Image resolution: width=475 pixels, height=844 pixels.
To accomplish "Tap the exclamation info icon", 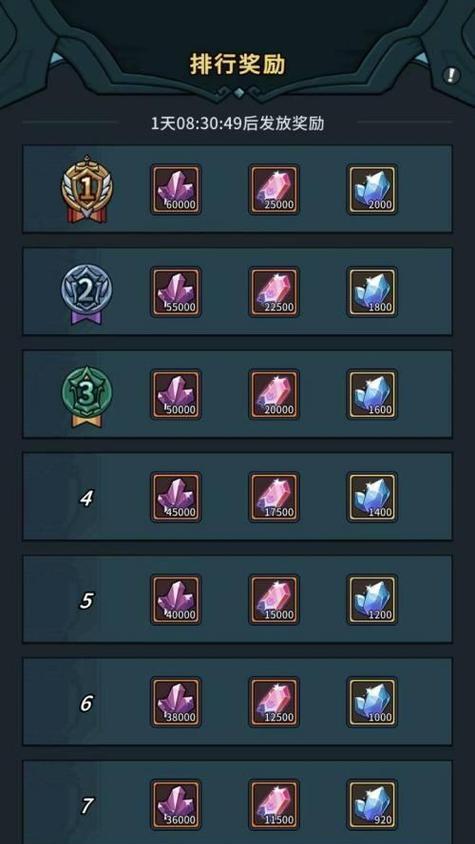I will tap(451, 75).
